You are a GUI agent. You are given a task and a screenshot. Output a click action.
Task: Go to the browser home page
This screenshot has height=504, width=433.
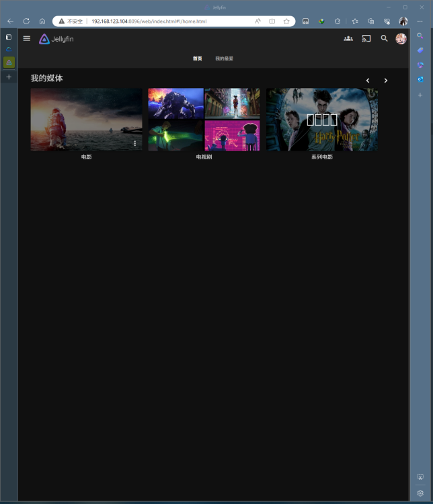point(42,22)
